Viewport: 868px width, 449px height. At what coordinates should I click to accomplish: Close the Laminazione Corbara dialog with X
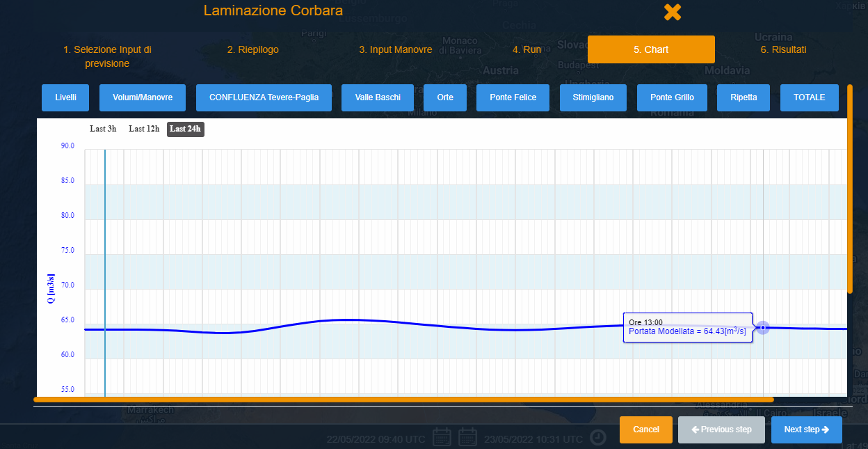(x=672, y=12)
